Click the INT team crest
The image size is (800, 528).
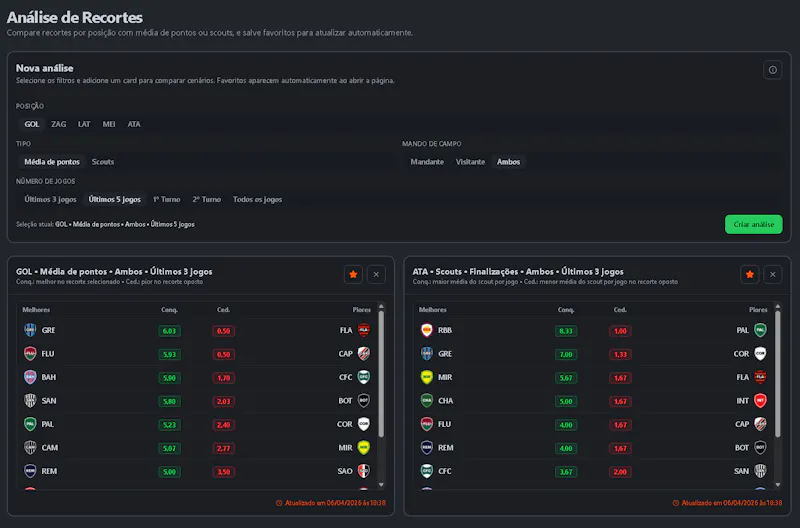[x=760, y=400]
